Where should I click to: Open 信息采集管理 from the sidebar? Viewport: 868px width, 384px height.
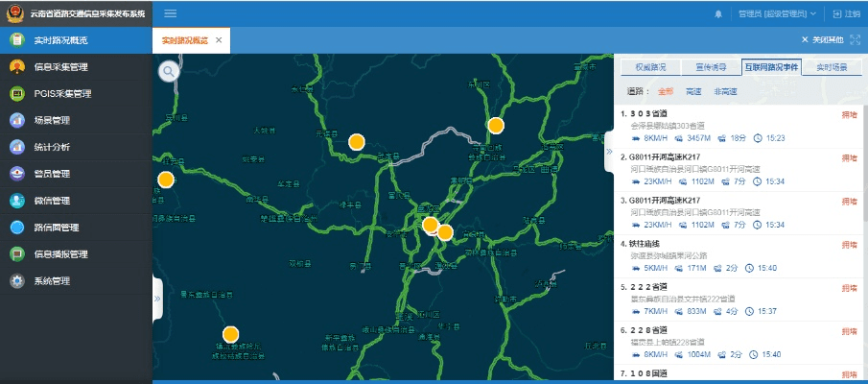pyautogui.click(x=59, y=67)
